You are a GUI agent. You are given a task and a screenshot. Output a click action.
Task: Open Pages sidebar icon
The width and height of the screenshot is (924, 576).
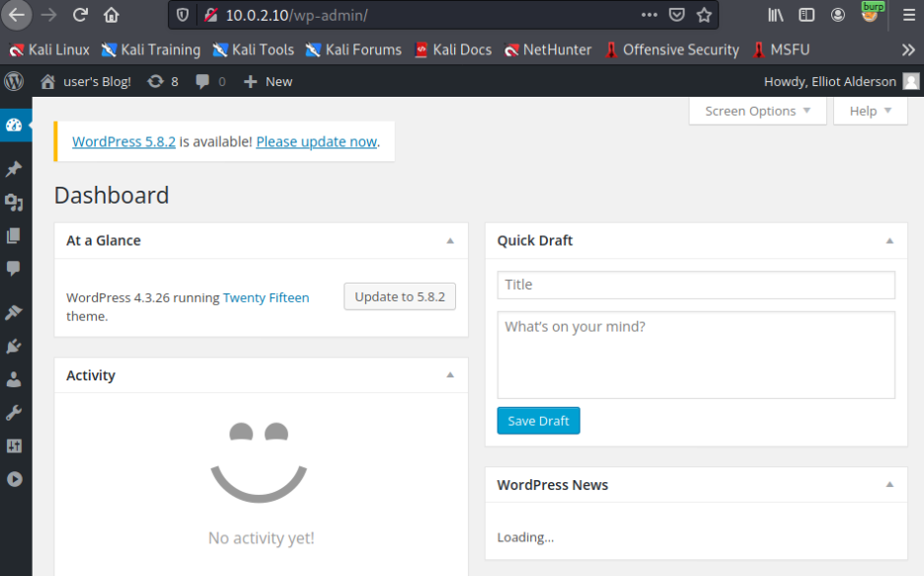coord(14,236)
